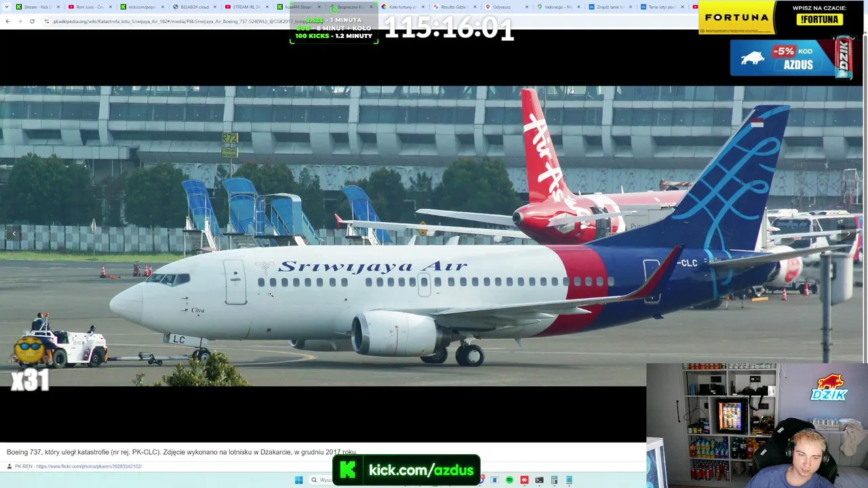The height and width of the screenshot is (488, 868).
Task: Show next image in media viewer
Action: click(x=848, y=234)
